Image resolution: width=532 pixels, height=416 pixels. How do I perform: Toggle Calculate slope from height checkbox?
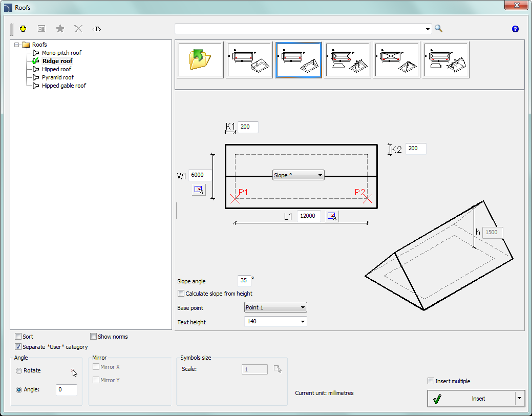[x=181, y=294]
